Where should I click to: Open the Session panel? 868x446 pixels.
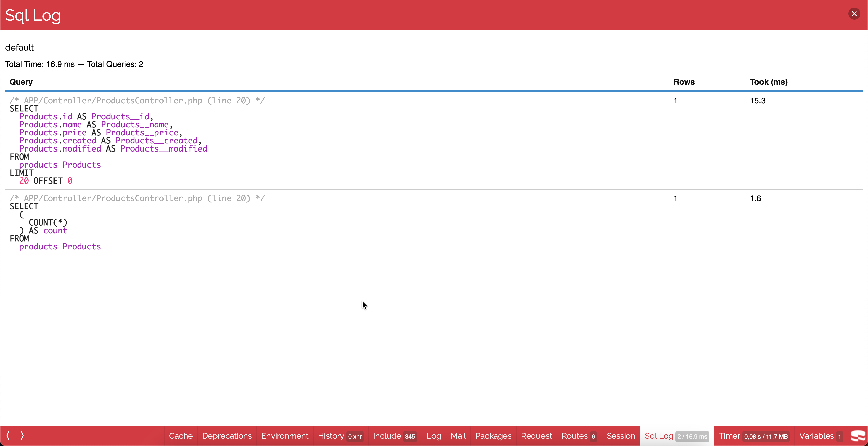click(x=620, y=436)
